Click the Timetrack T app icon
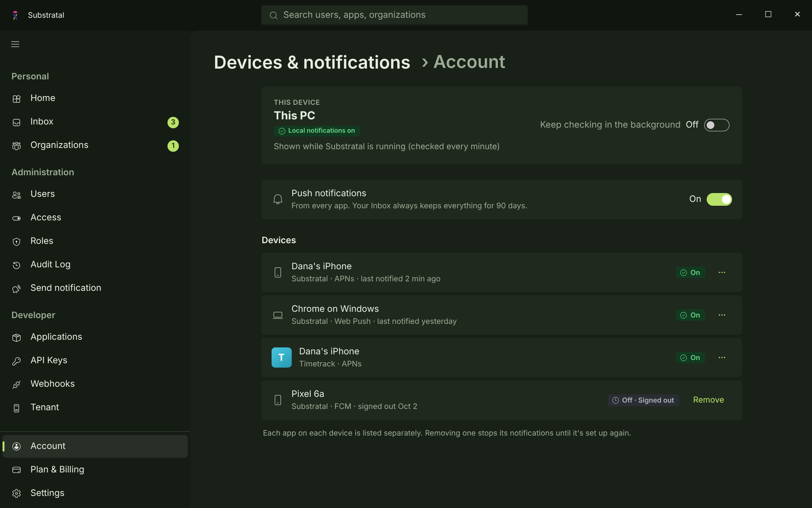The width and height of the screenshot is (812, 508). [x=282, y=358]
